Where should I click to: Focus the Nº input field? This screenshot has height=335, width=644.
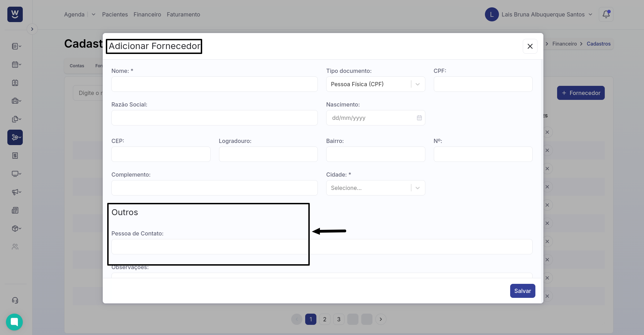pyautogui.click(x=483, y=154)
